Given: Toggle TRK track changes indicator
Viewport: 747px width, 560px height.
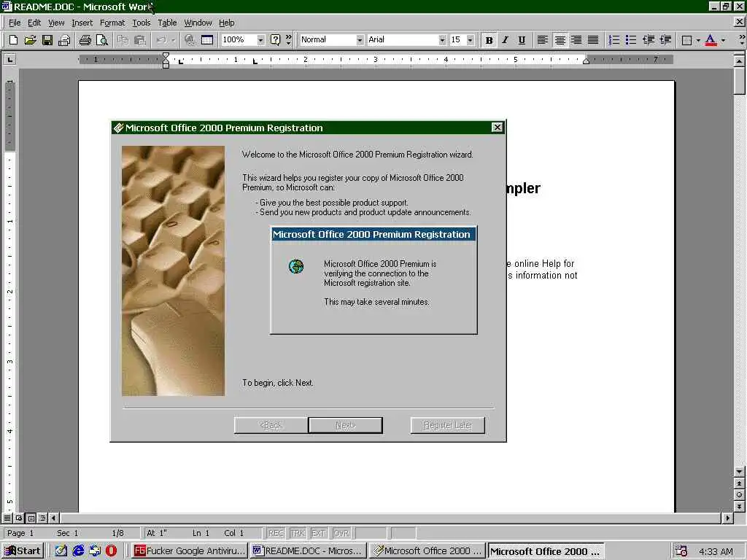Looking at the screenshot, I should (298, 533).
